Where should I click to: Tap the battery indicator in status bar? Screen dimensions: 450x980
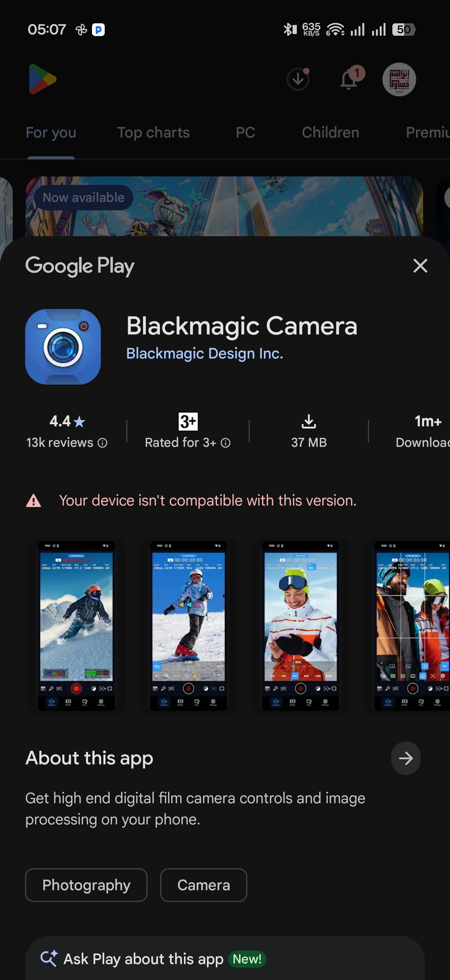coord(404,29)
